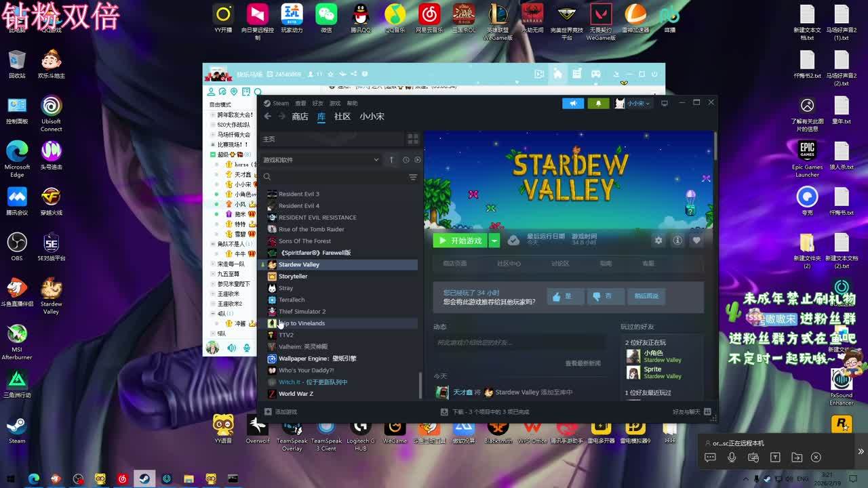Toggle sort by recent activity clock

[406, 160]
